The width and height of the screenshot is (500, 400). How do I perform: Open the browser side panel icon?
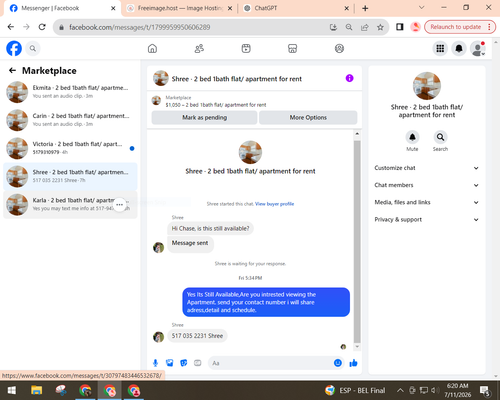(x=399, y=27)
